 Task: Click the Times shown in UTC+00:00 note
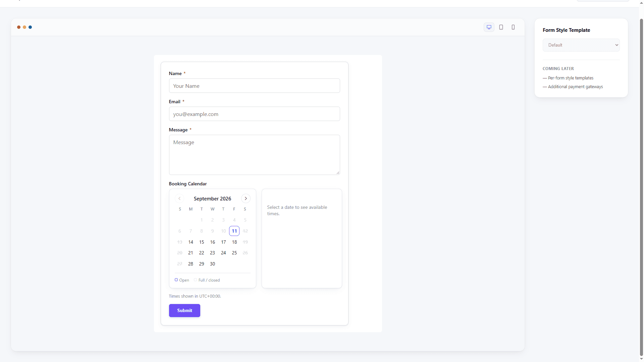tap(195, 296)
